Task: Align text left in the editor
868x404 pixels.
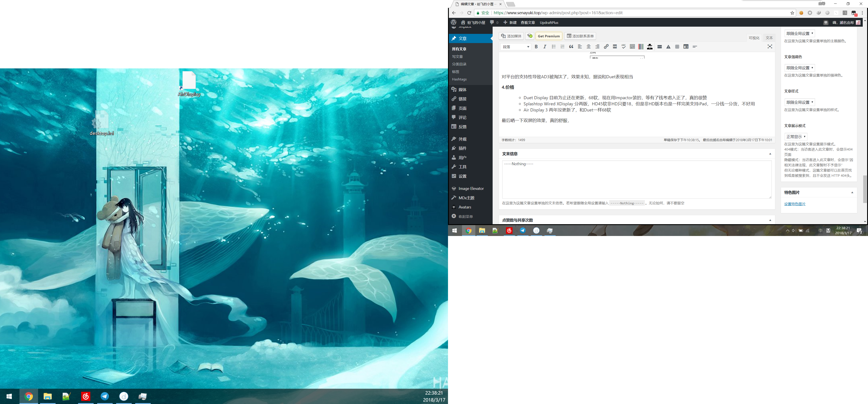Action: (580, 47)
